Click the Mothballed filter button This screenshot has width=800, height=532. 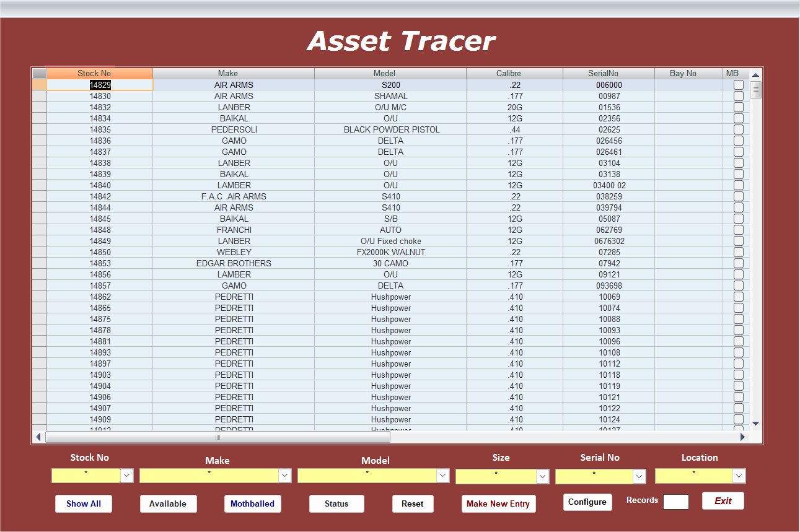pyautogui.click(x=252, y=504)
